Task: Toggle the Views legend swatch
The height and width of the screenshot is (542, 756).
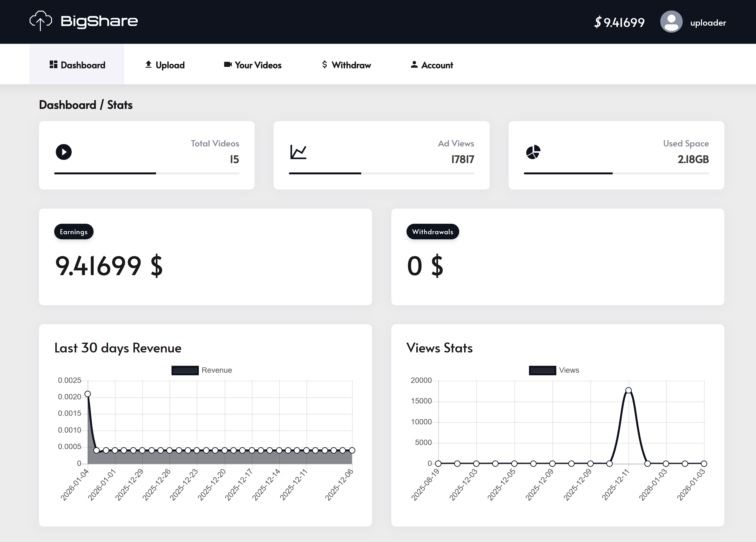Action: pos(542,371)
